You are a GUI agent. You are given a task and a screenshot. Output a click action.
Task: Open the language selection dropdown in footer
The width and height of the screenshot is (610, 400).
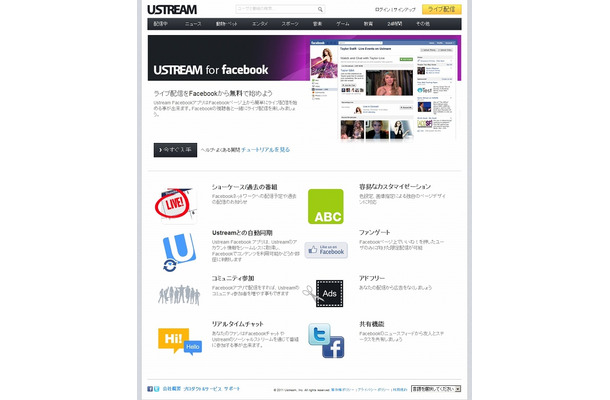pyautogui.click(x=436, y=389)
